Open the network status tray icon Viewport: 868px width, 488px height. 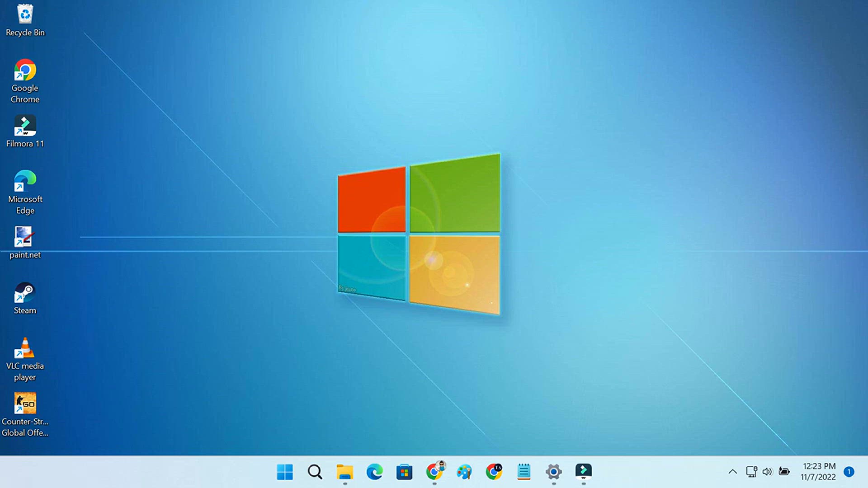click(751, 472)
